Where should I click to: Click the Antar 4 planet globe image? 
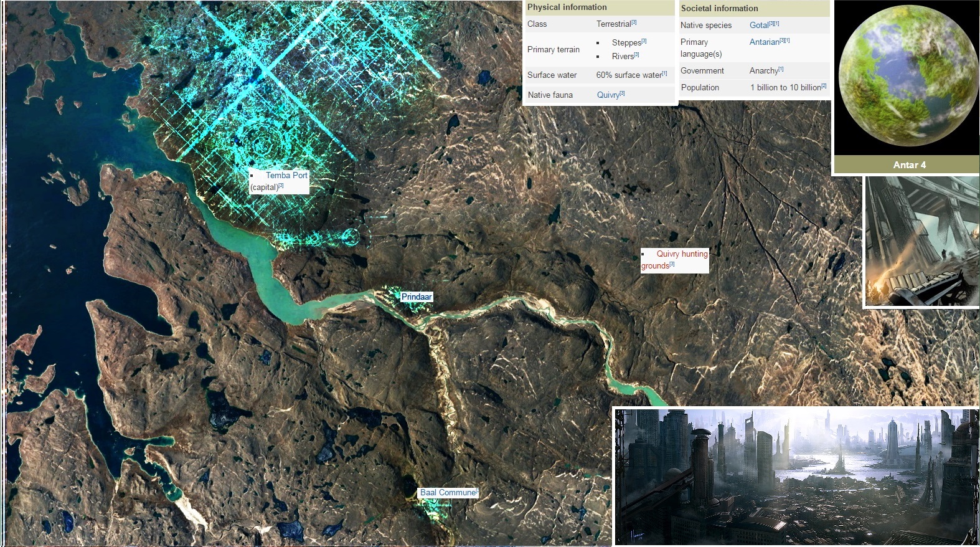[x=907, y=76]
